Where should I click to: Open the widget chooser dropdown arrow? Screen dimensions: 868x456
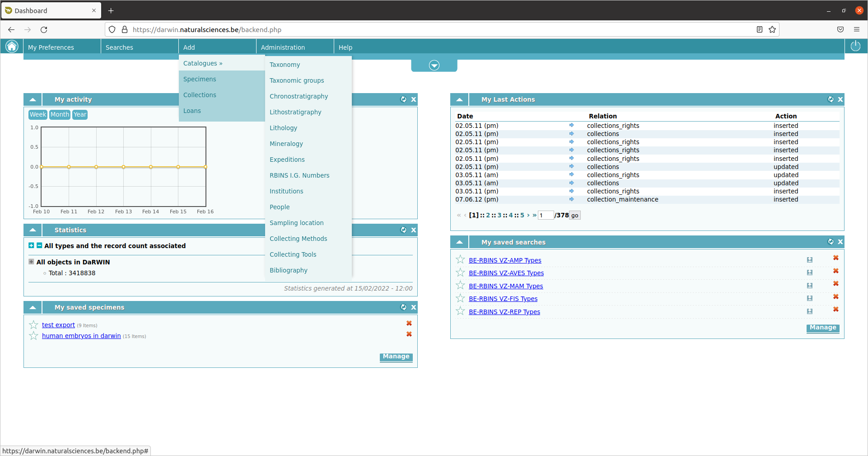[434, 66]
